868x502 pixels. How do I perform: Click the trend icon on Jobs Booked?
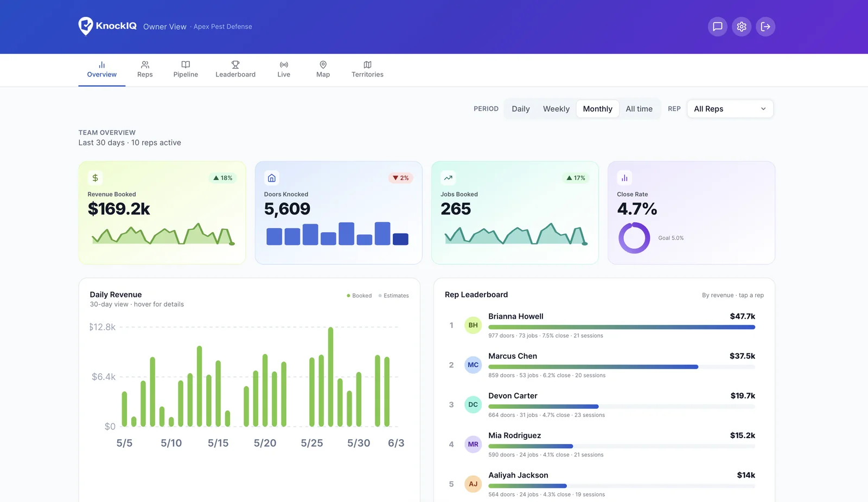click(448, 178)
